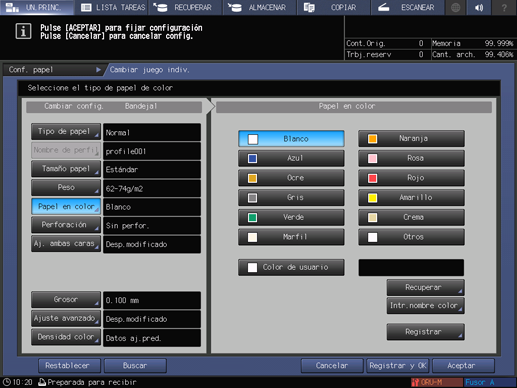Click the question mark help icon

(504, 7)
